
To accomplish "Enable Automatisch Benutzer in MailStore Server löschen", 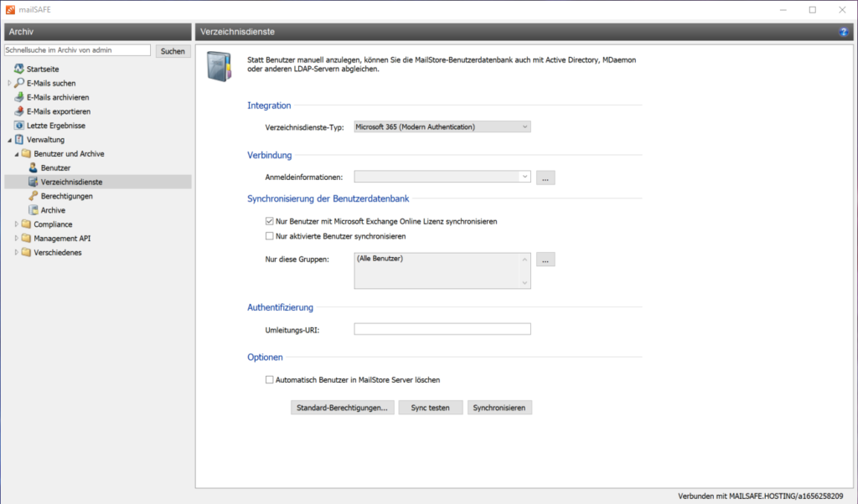I will [x=270, y=380].
